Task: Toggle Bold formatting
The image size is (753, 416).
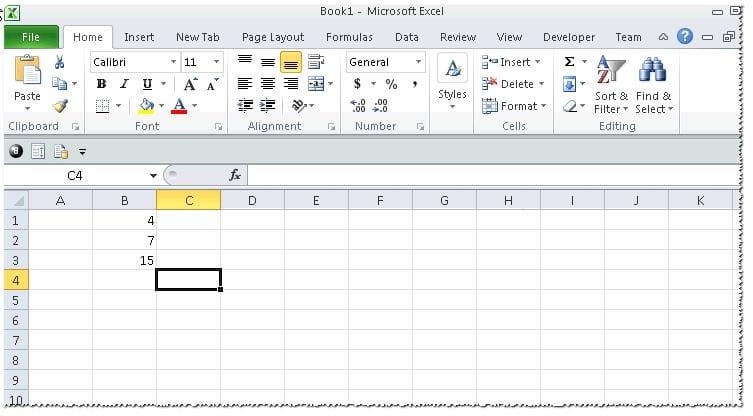Action: click(x=101, y=84)
